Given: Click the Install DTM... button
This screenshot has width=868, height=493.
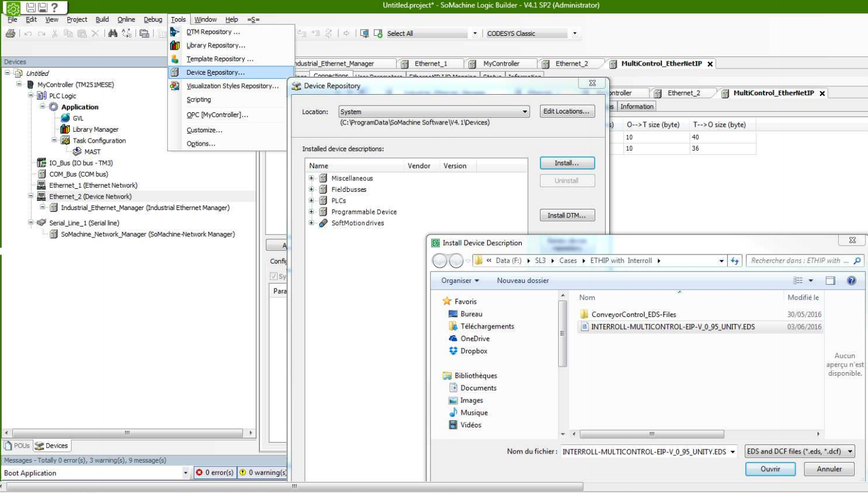Looking at the screenshot, I should [567, 216].
